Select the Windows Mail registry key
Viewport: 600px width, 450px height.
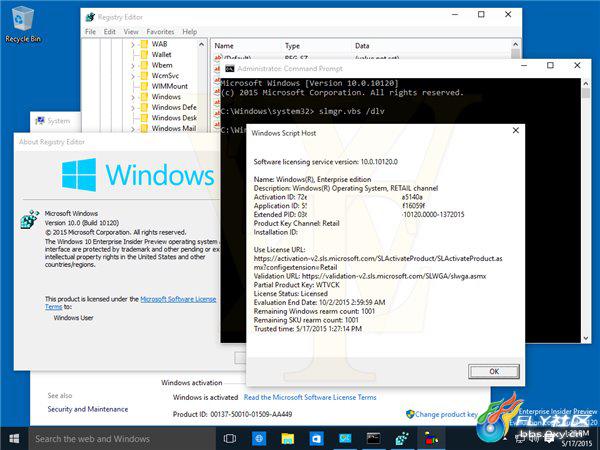174,128
